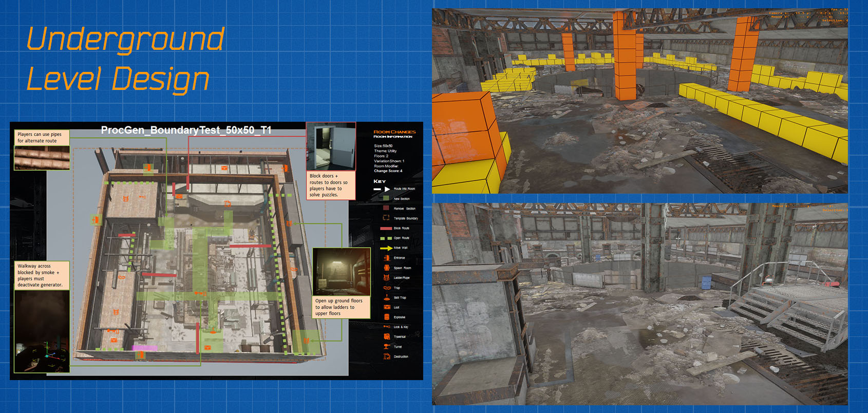Viewport: 868px width, 413px height.
Task: Click the white Route Into Room arrow
Action: (382, 189)
